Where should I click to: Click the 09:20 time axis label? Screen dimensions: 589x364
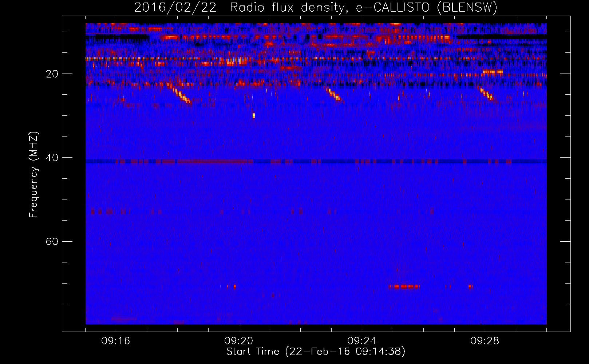239,341
